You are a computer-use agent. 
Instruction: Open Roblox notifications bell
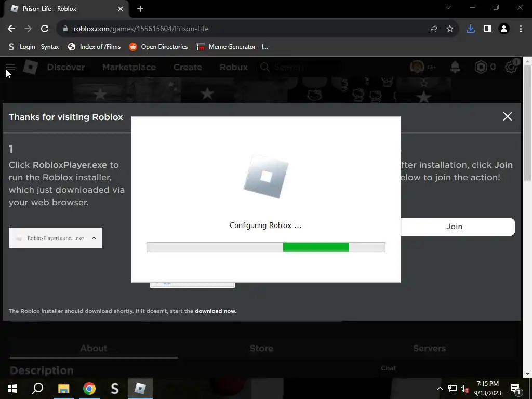pos(455,67)
